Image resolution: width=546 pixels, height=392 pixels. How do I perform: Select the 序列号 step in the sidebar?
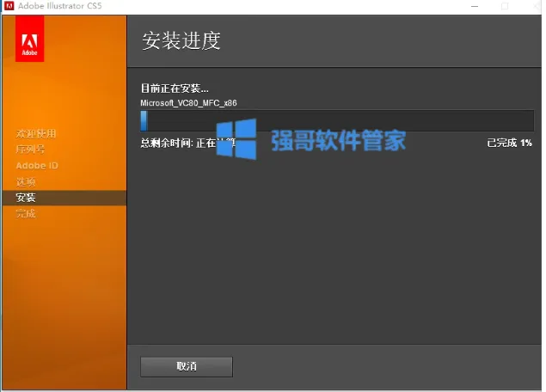[x=30, y=150]
